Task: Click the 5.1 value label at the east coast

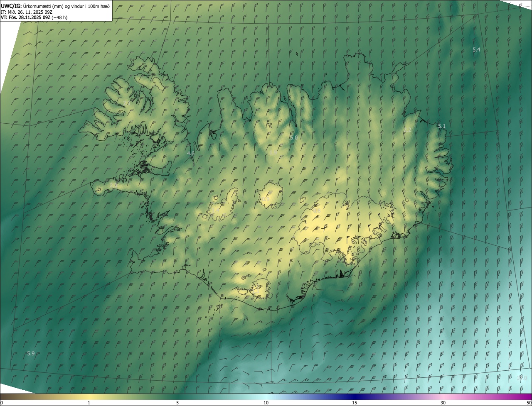Action: point(442,126)
